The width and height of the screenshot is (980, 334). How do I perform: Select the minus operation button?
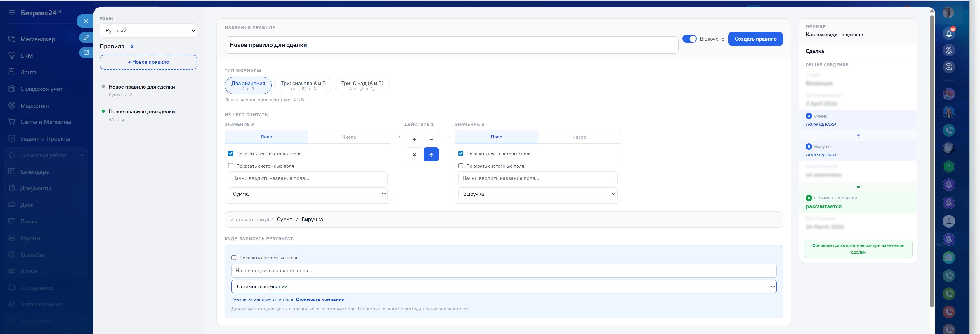(431, 140)
